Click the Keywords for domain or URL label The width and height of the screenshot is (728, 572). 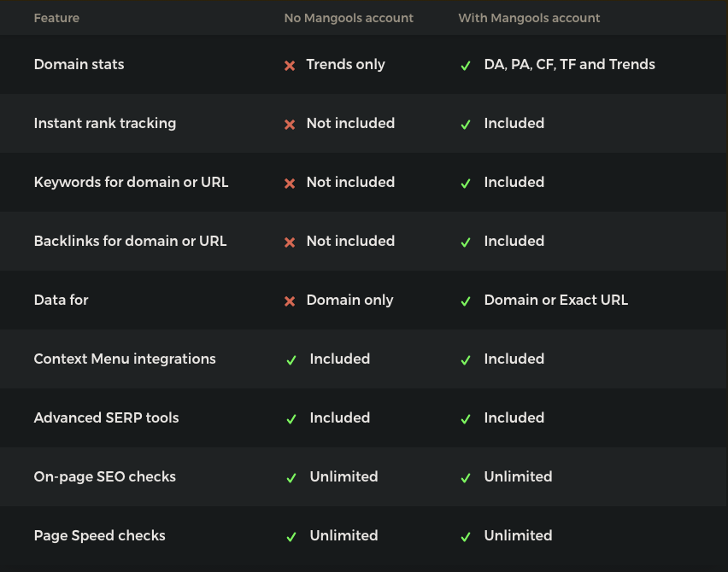(131, 183)
